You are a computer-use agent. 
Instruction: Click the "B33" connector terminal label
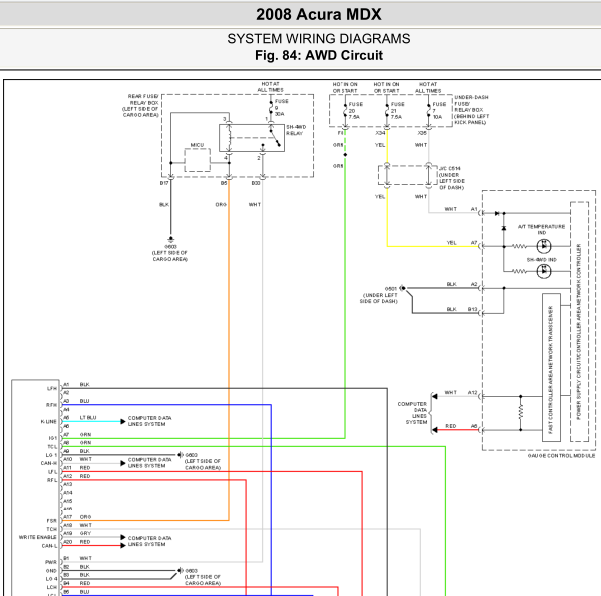click(256, 183)
